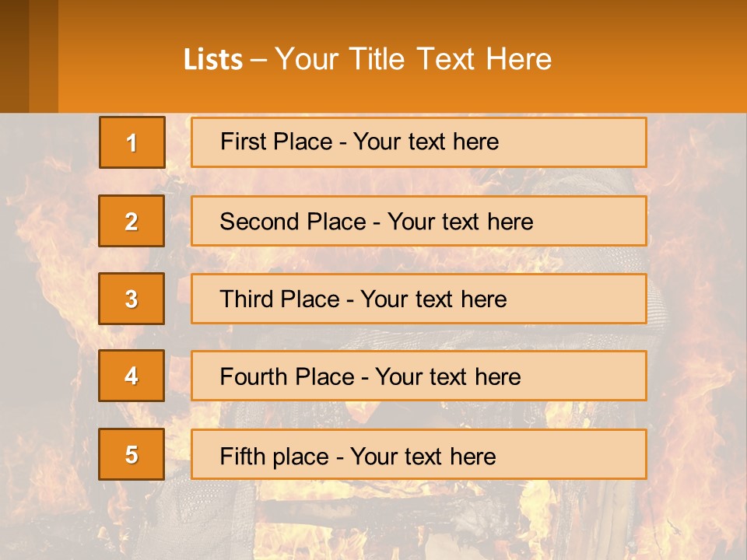Click the dark brown corner stripe
The height and width of the screenshot is (560, 747).
[14, 56]
